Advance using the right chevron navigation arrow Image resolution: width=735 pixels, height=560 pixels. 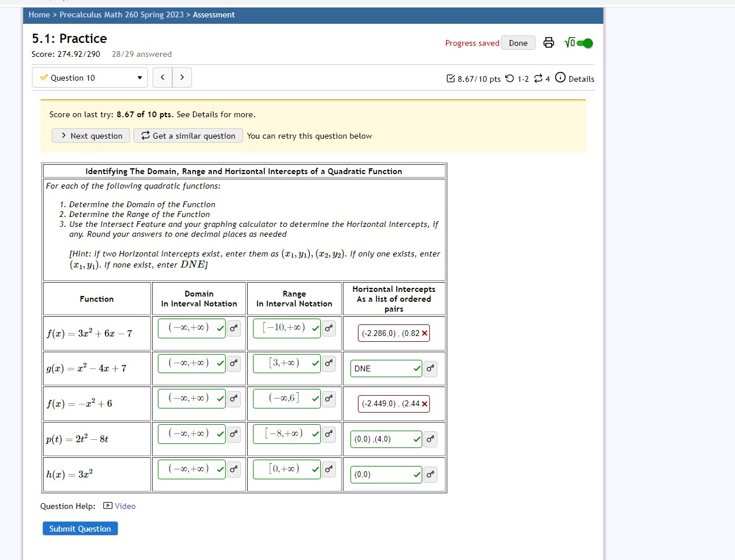pyautogui.click(x=182, y=77)
